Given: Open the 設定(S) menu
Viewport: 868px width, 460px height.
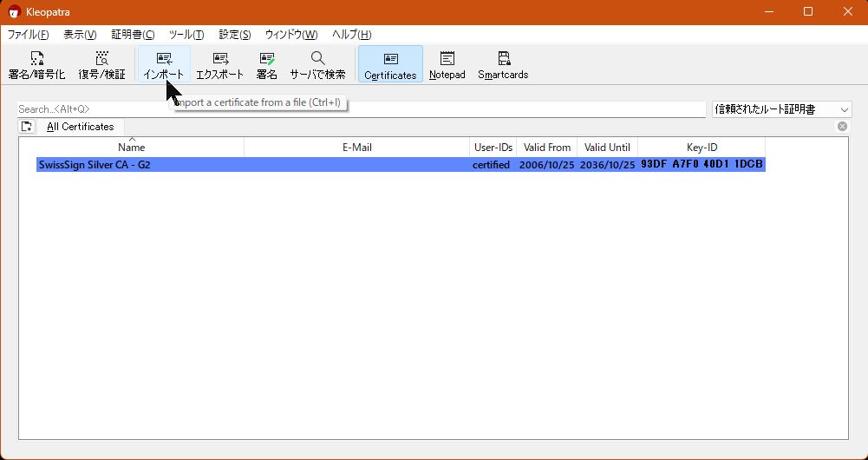Looking at the screenshot, I should (235, 35).
